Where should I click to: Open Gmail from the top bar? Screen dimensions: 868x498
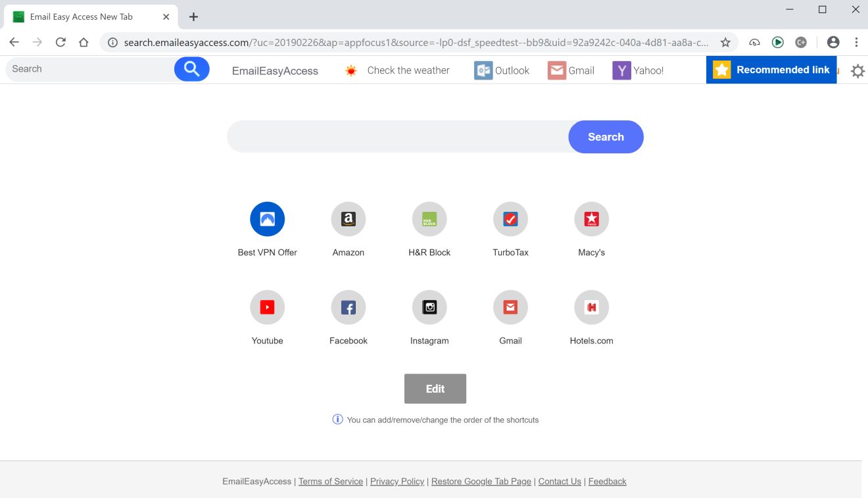tap(571, 70)
